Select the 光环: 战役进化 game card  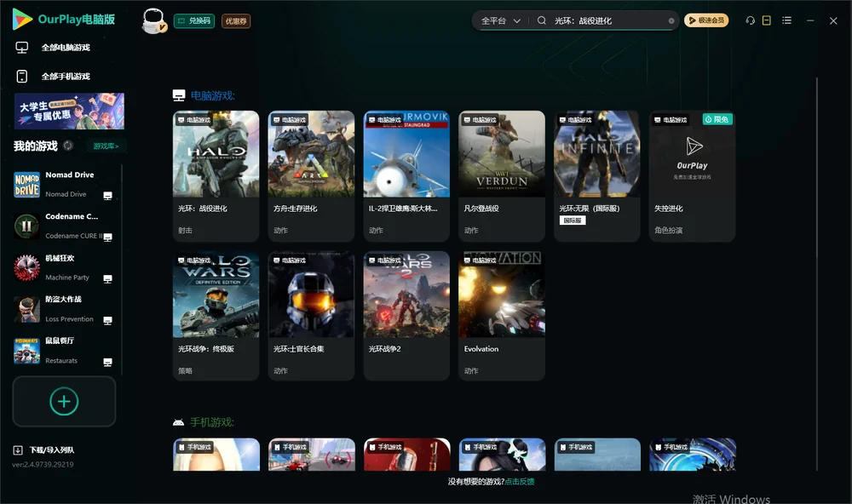click(216, 176)
